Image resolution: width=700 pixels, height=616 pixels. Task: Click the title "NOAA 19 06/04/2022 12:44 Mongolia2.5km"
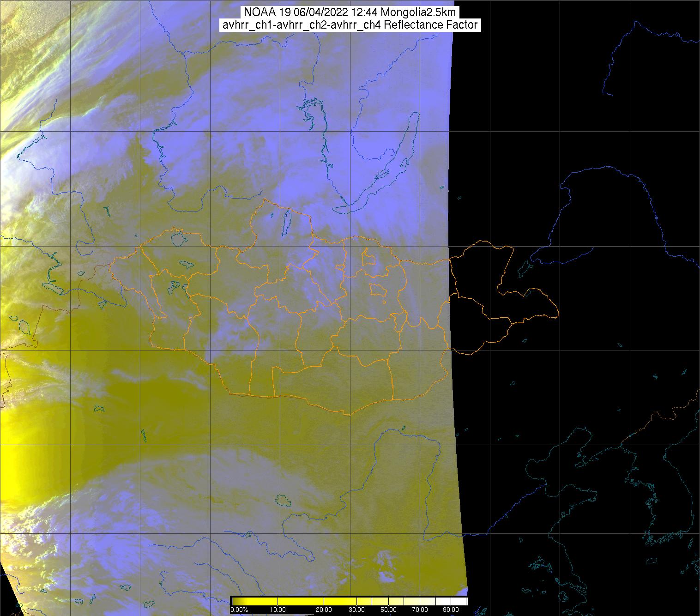tap(350, 12)
